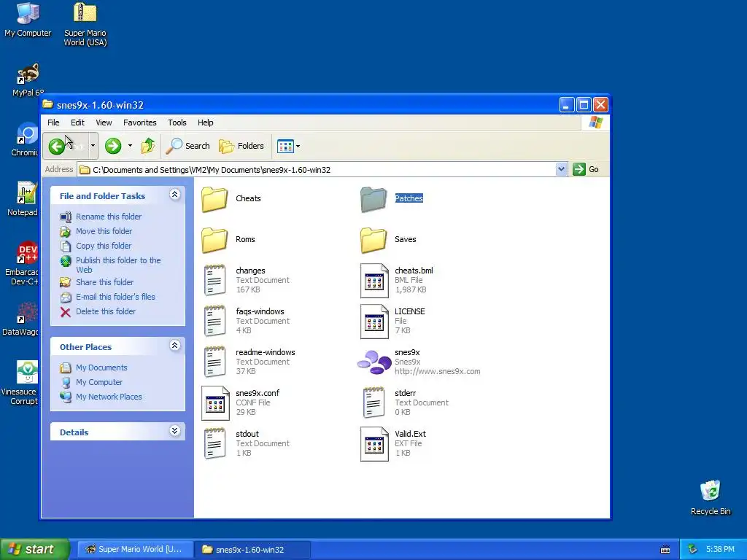Click Share this folder
The height and width of the screenshot is (560, 747).
click(x=105, y=282)
